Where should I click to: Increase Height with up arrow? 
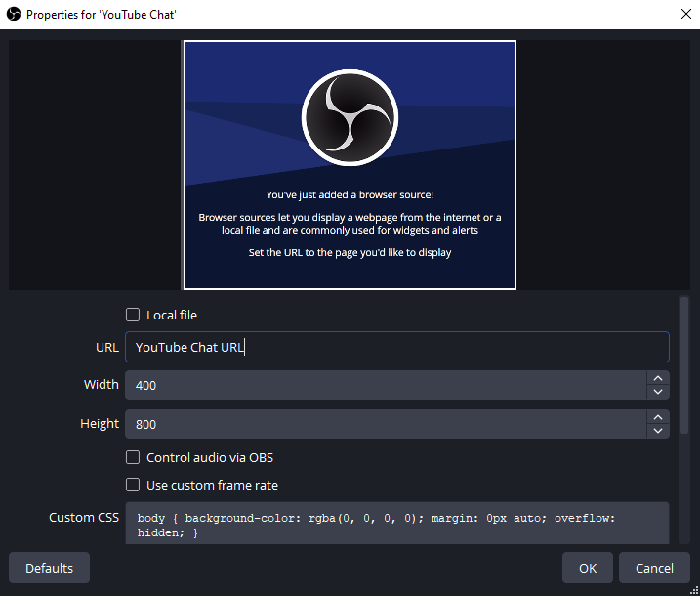(658, 417)
